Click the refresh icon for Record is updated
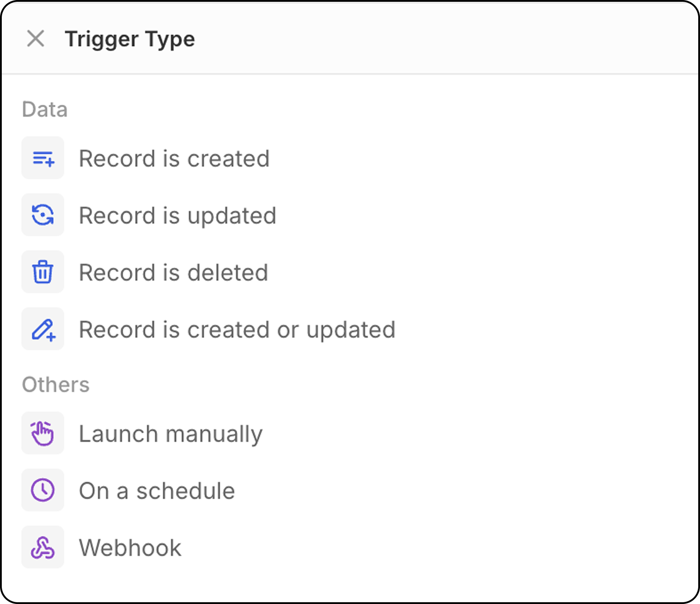This screenshot has width=700, height=604. (x=43, y=215)
